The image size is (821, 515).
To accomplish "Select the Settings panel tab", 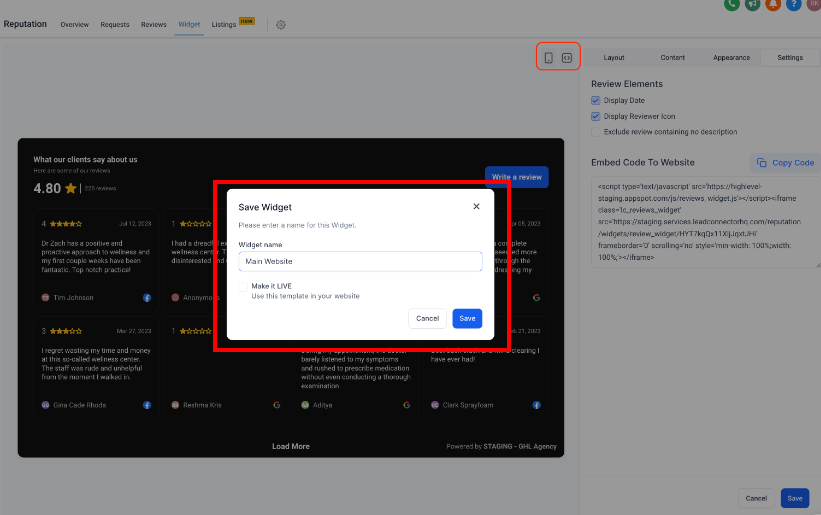I will point(790,58).
